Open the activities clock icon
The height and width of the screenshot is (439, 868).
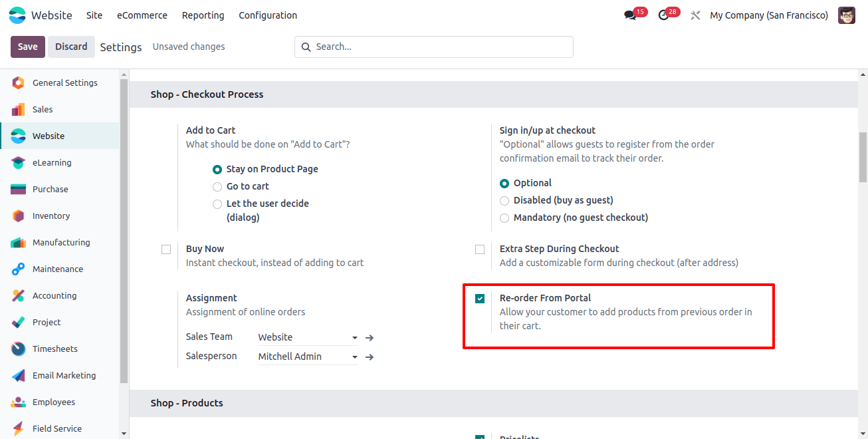(x=663, y=15)
